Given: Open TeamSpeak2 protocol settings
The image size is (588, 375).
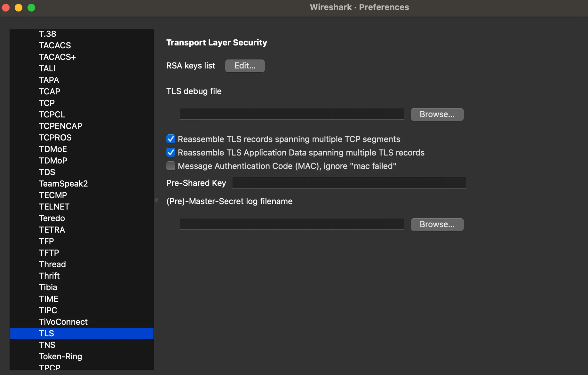Looking at the screenshot, I should (63, 184).
